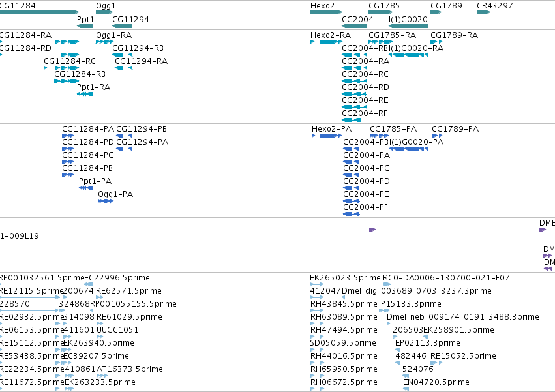Select the CR43297 gene label
This screenshot has width=555, height=392.
495,6
